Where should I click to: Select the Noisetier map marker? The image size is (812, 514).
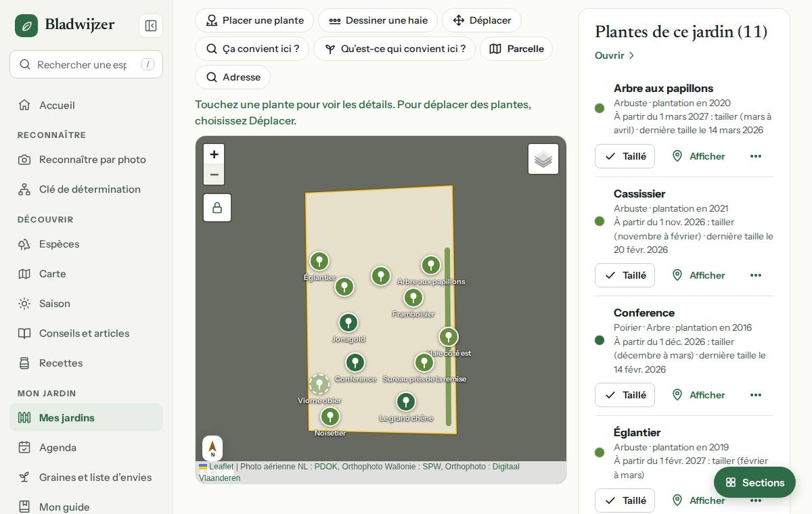[x=330, y=417]
